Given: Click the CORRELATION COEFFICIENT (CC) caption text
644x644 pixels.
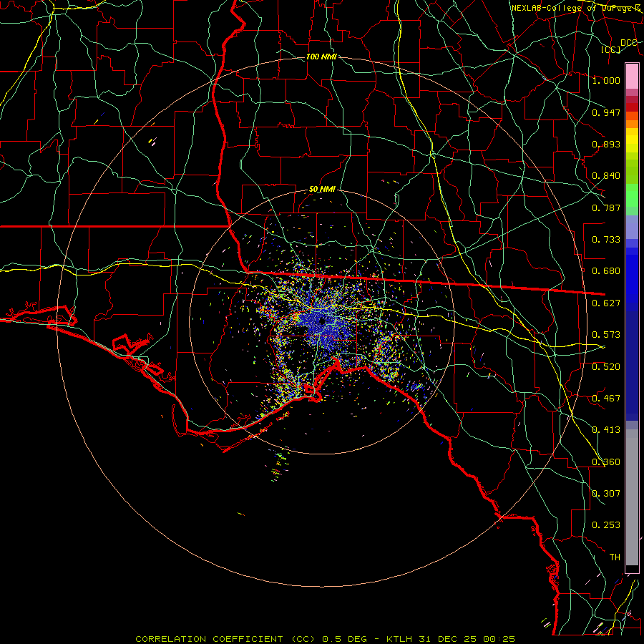Looking at the screenshot, I should [x=225, y=639].
